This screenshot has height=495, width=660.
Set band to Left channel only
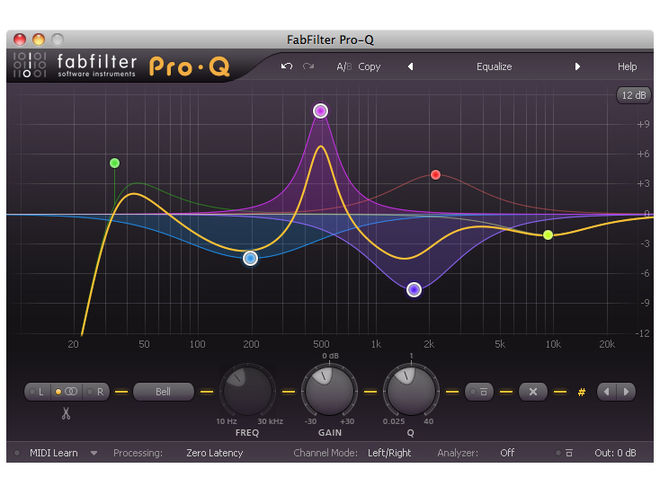tap(38, 392)
